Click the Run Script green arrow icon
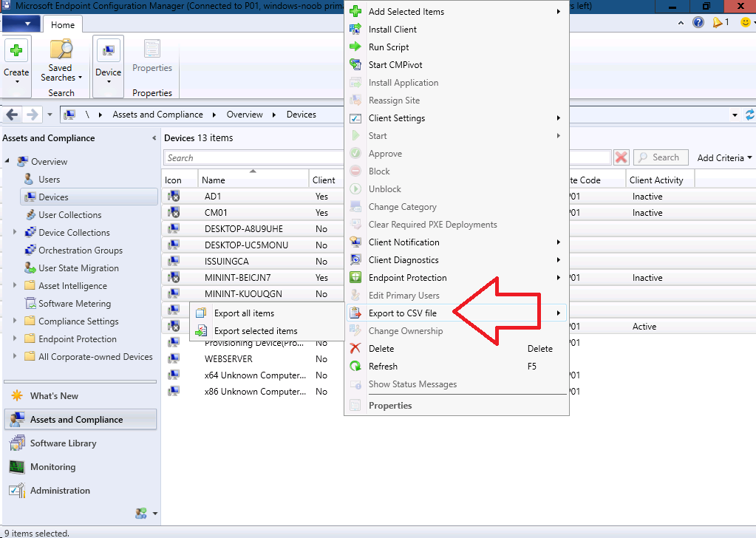Viewport: 756px width, 538px height. [x=355, y=47]
